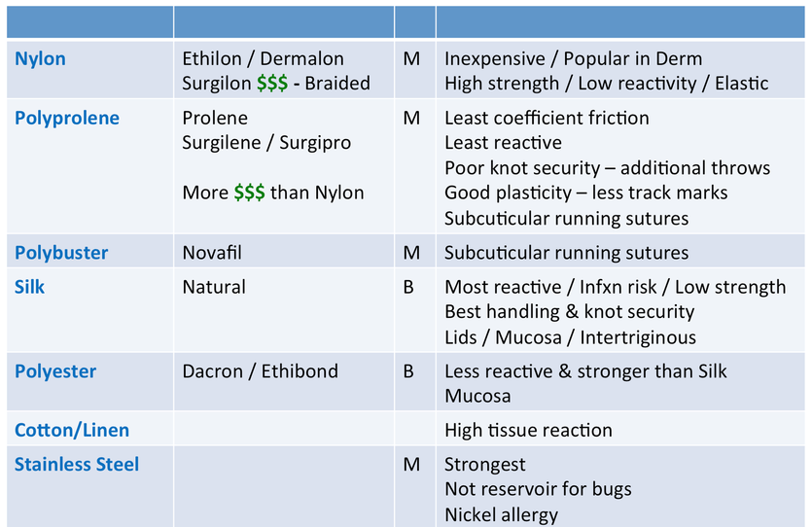Click "High tissue reaction" text
Image resolution: width=812 pixels, height=527 pixels.
click(x=528, y=430)
